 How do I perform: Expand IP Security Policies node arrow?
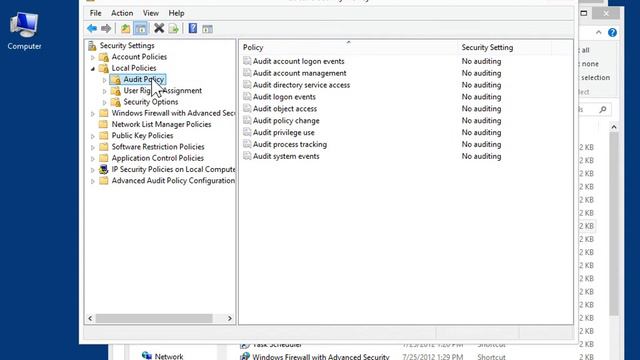93,170
